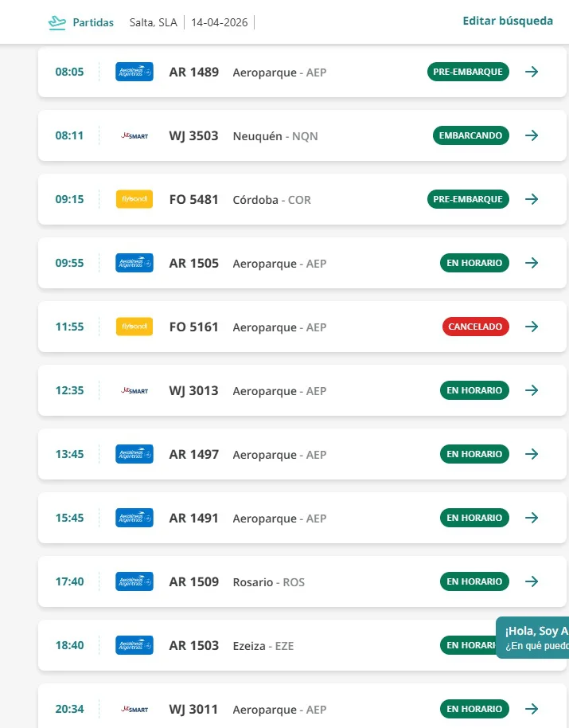The width and height of the screenshot is (569, 728).
Task: Click departure time 11:55
Action: click(69, 327)
